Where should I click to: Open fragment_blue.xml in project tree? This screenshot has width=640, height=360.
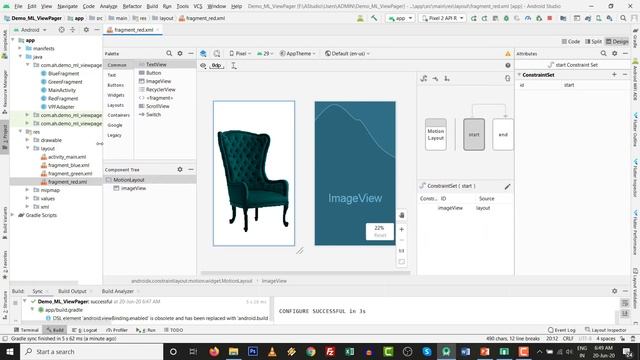[x=69, y=165]
